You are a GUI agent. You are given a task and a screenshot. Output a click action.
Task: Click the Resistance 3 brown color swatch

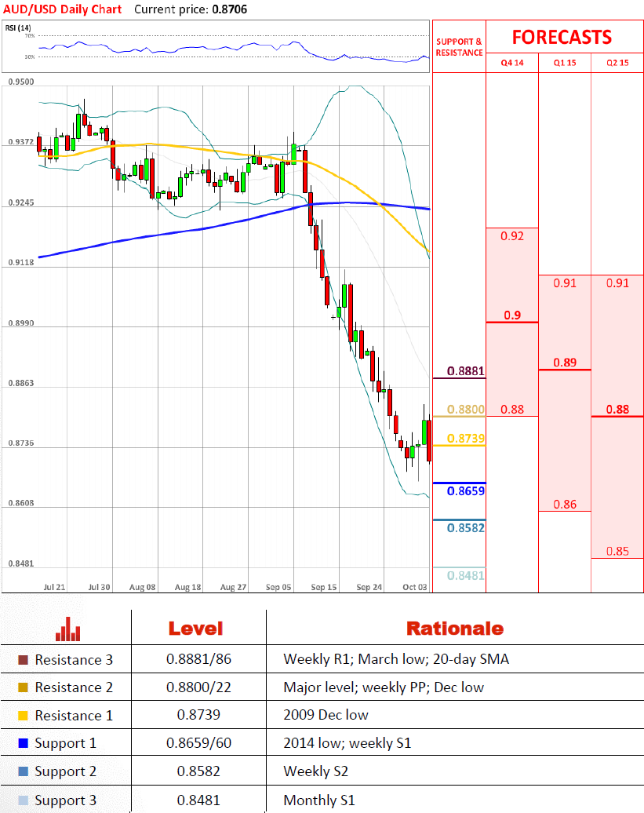23,659
